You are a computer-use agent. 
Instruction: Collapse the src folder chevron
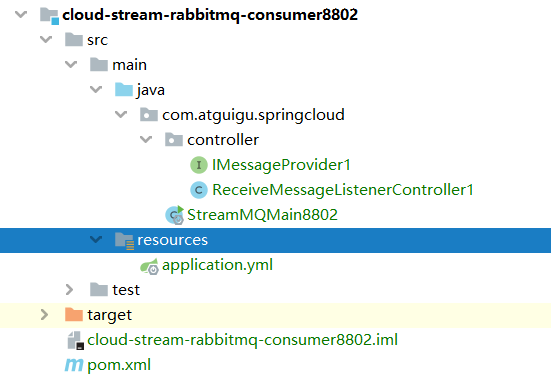46,39
